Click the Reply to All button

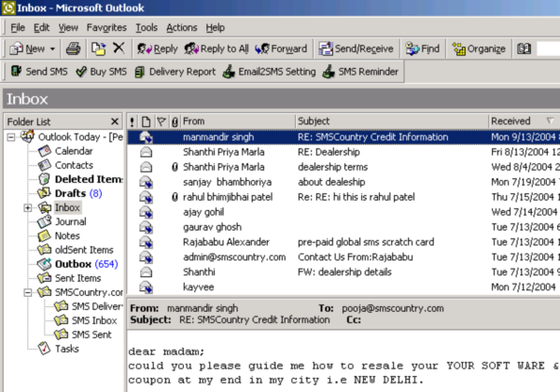tap(217, 49)
